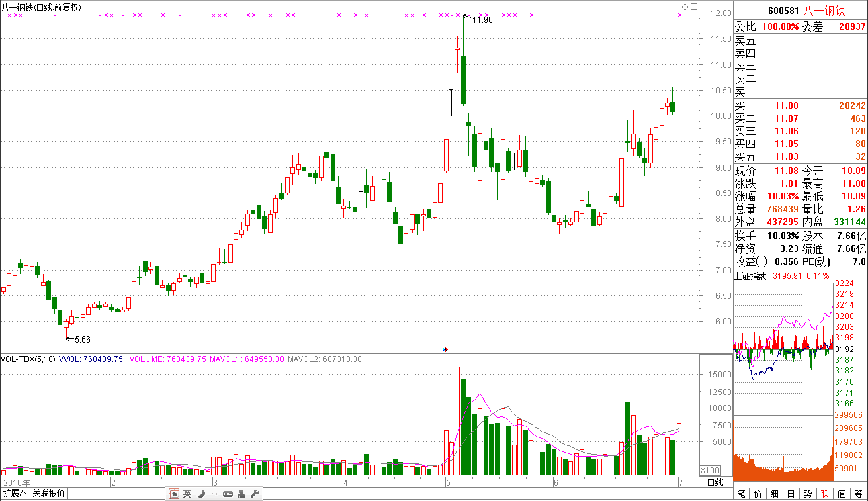Open the 势 trend tab

(808, 494)
